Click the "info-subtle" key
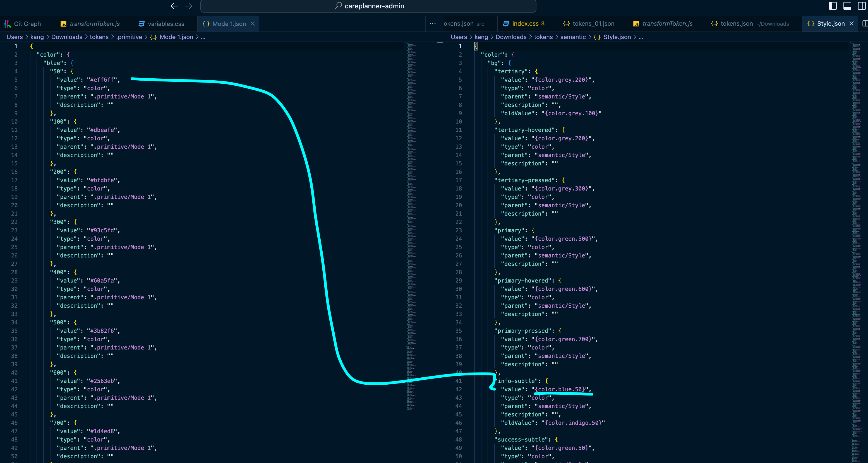The width and height of the screenshot is (868, 463). (x=516, y=381)
